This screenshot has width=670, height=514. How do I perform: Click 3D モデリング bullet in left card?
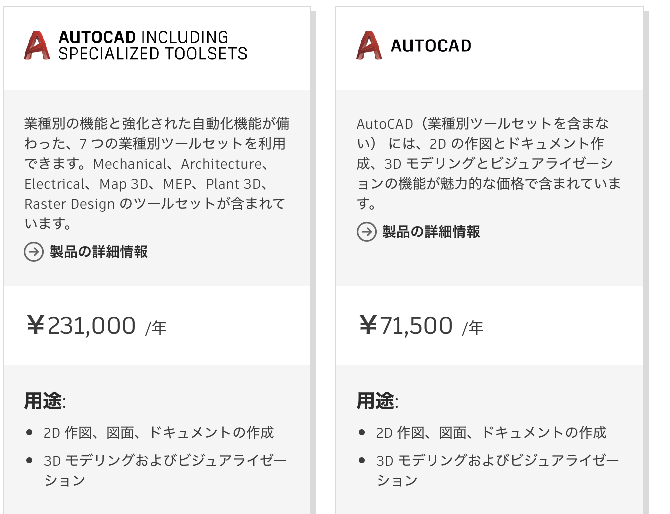coord(165,470)
